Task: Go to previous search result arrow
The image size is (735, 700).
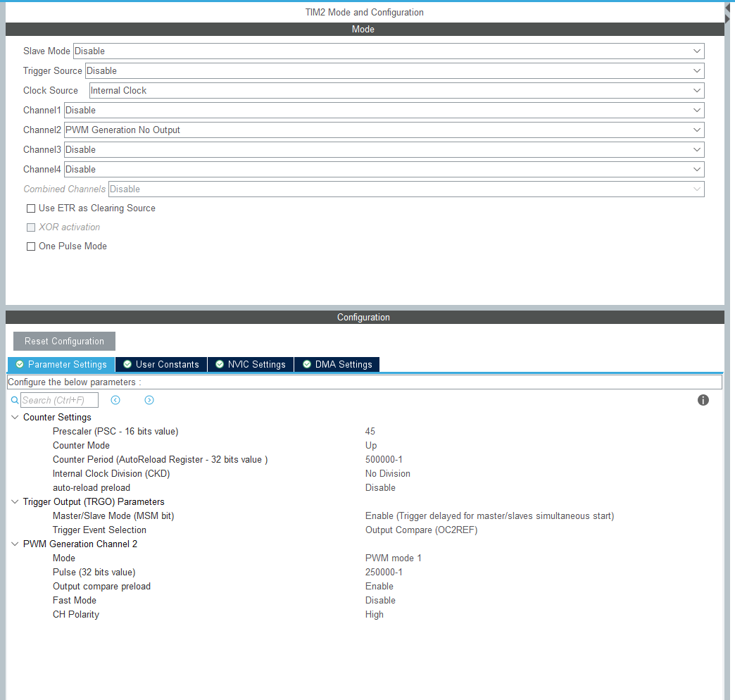Action: [115, 400]
